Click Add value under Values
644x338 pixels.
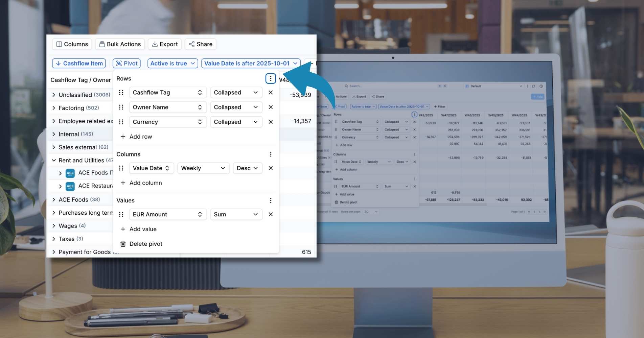[x=138, y=229]
